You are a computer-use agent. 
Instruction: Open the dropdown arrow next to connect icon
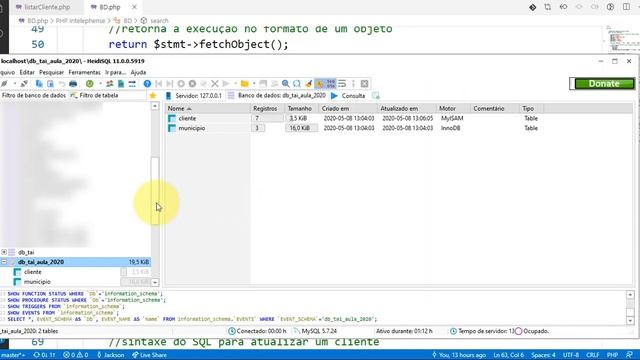[x=15, y=84]
